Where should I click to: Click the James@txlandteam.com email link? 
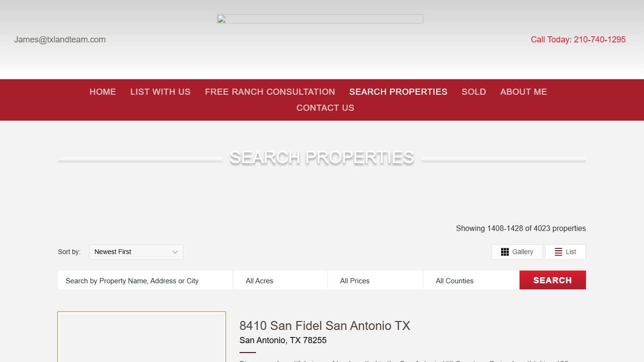coord(60,40)
